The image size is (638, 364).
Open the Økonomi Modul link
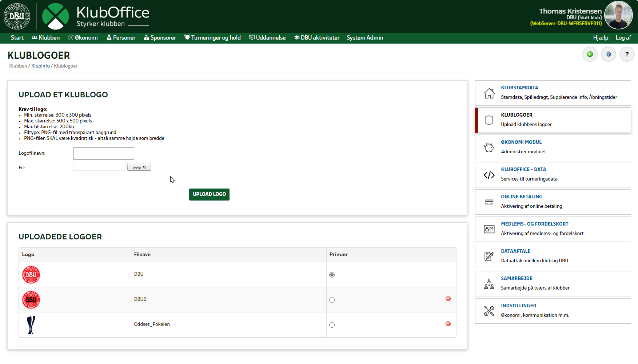(x=521, y=142)
